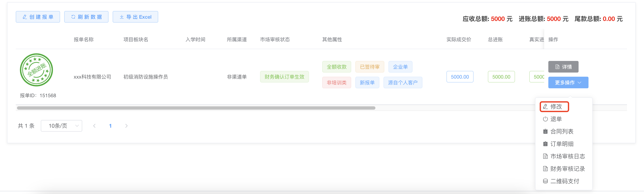Viewport: 644px width, 194px height.
Task: Open 详情 details for the order
Action: click(563, 67)
